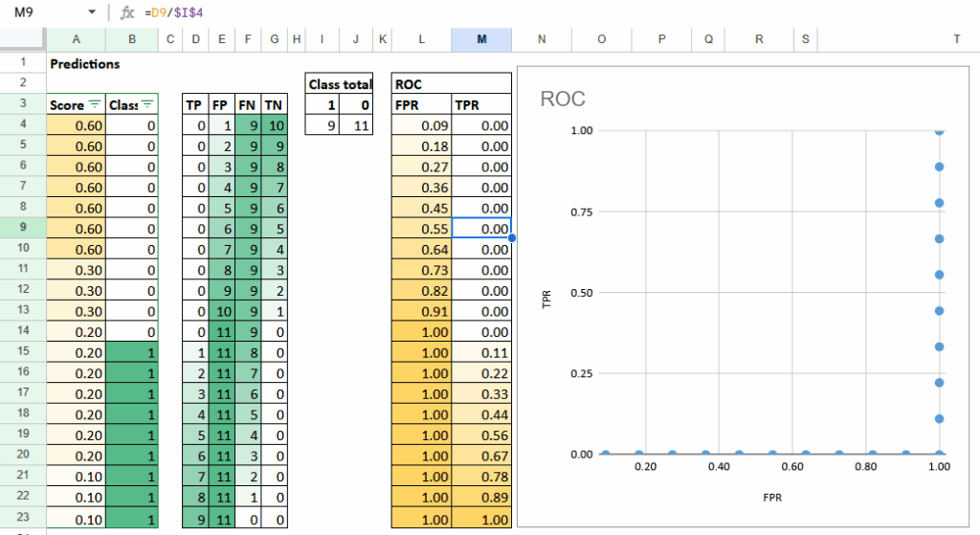
Task: Select the row 9 header
Action: pyautogui.click(x=22, y=229)
